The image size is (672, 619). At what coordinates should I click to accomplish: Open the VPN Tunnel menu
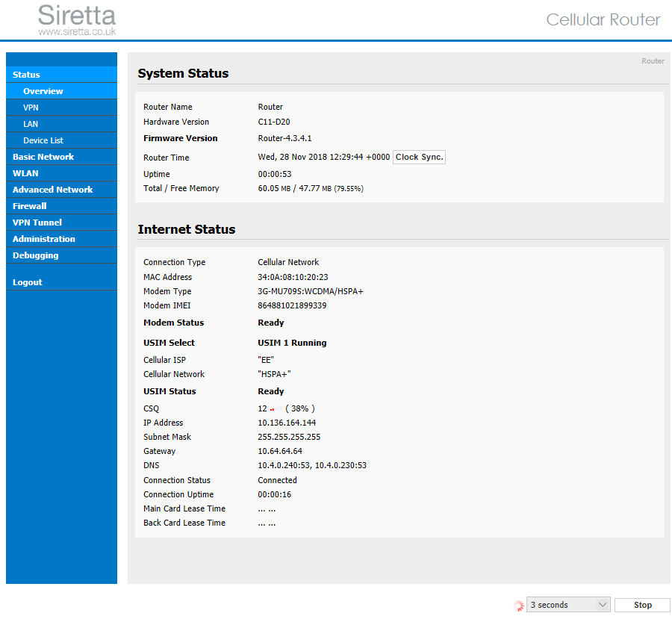[61, 223]
